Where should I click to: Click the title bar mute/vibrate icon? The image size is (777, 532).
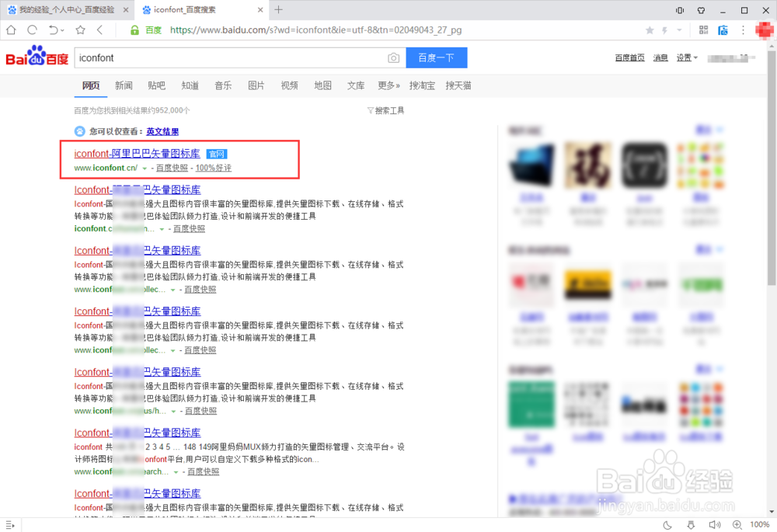[x=679, y=10]
